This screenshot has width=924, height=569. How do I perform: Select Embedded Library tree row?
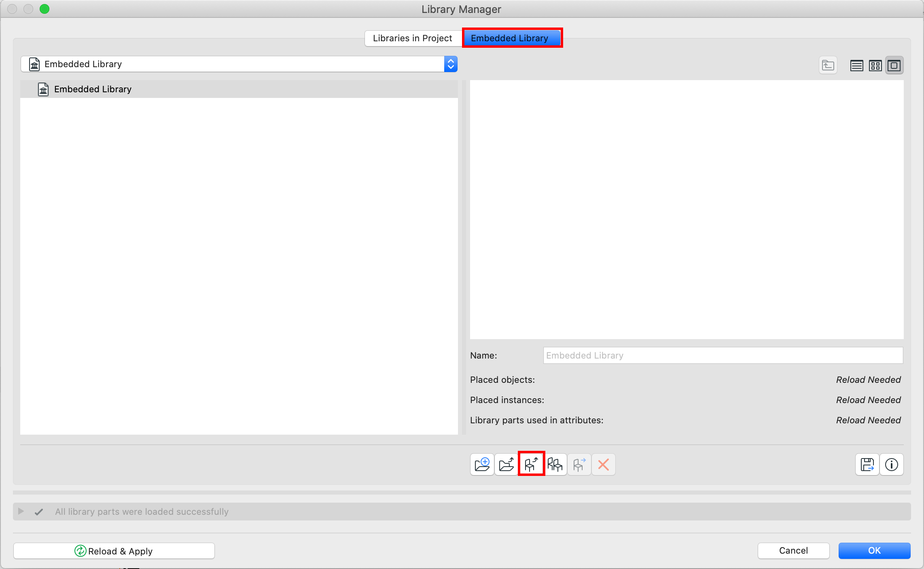(239, 89)
